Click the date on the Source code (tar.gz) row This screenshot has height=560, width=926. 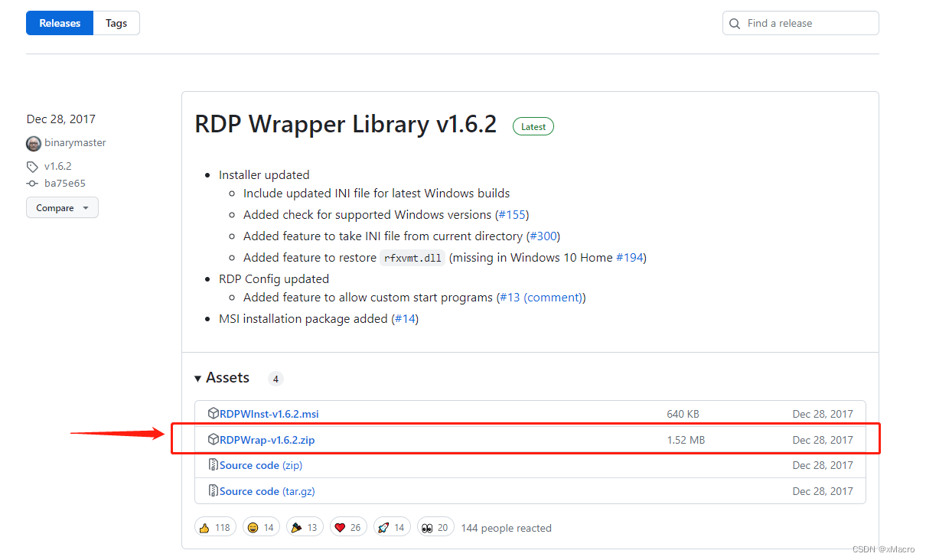823,491
